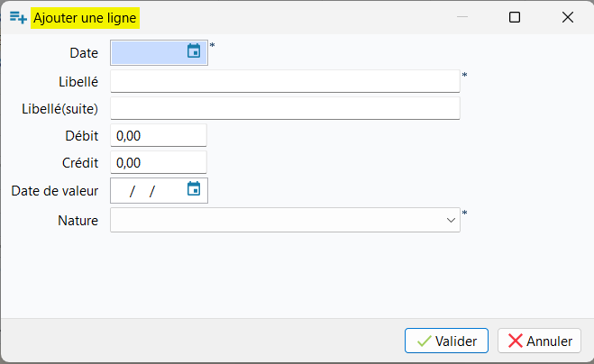
Task: Click the Débit label text
Action: click(x=81, y=135)
